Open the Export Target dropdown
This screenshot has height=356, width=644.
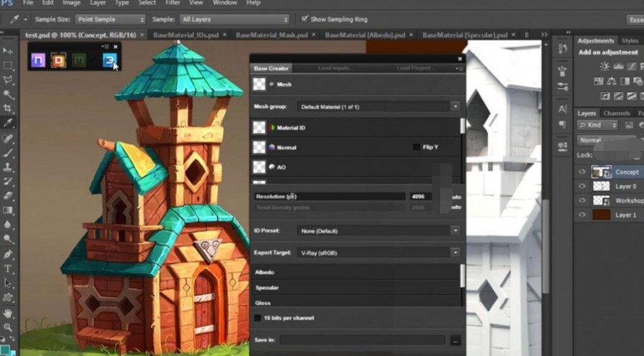coord(379,252)
